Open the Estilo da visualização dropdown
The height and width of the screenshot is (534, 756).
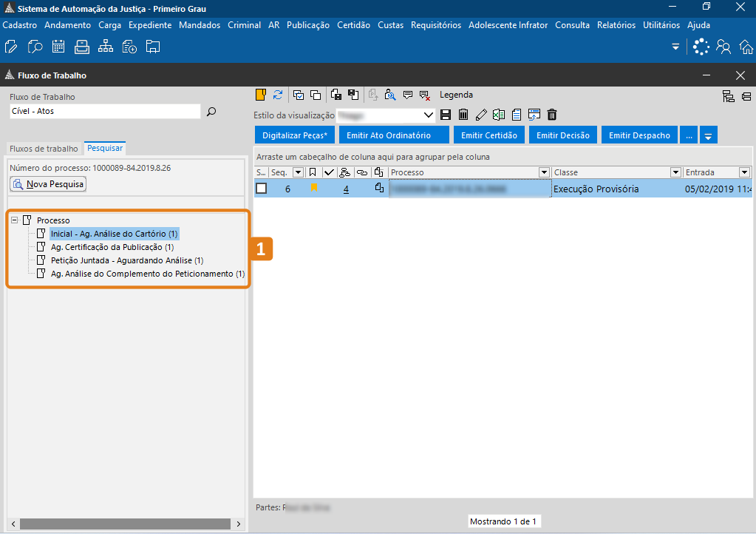click(x=428, y=115)
